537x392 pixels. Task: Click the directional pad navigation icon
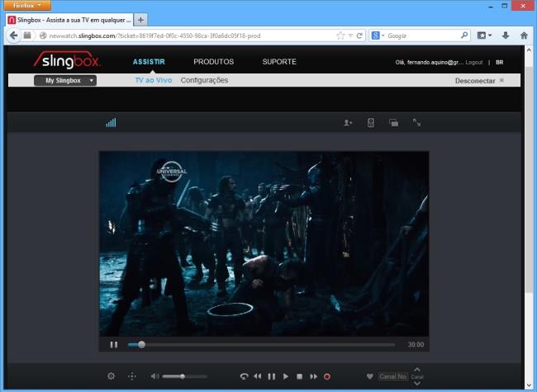(132, 376)
